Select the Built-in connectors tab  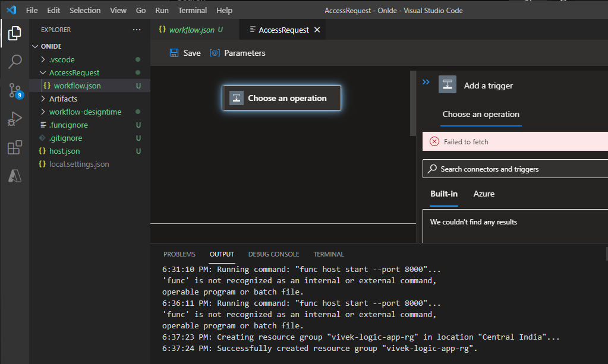coord(444,194)
